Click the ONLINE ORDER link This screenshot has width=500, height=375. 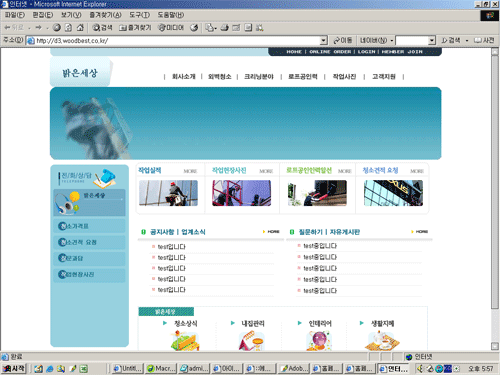click(x=330, y=52)
